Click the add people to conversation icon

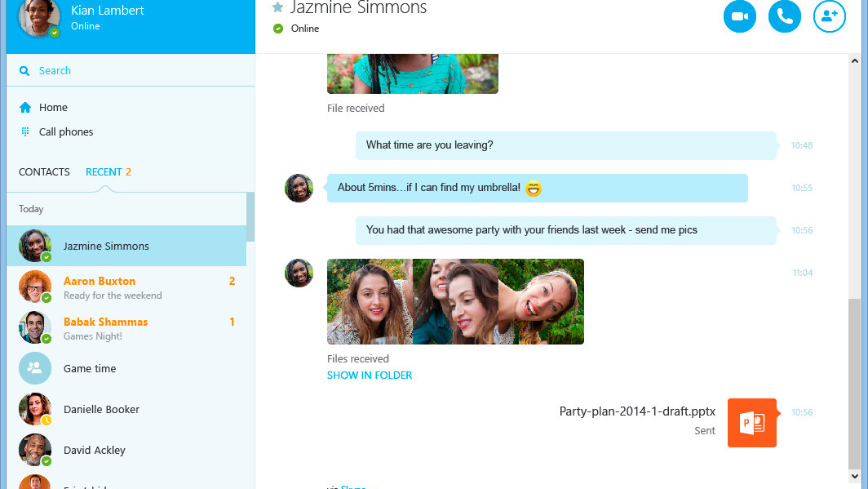(x=829, y=16)
